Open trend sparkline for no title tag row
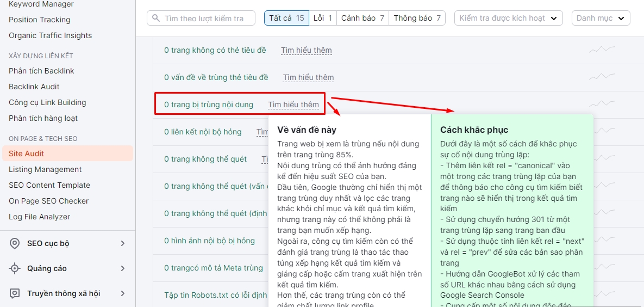Screen dimensions: 644x307 click(602, 50)
